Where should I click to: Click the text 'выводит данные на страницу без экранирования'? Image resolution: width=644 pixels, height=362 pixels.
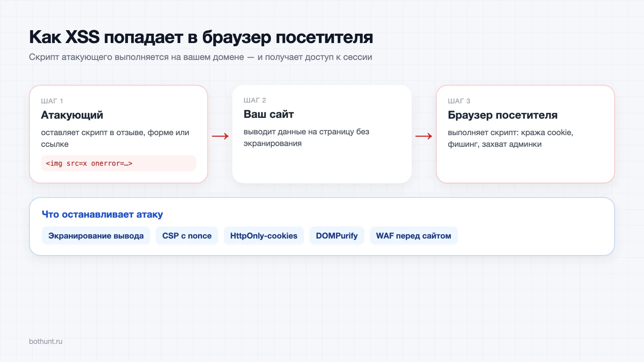click(x=306, y=138)
